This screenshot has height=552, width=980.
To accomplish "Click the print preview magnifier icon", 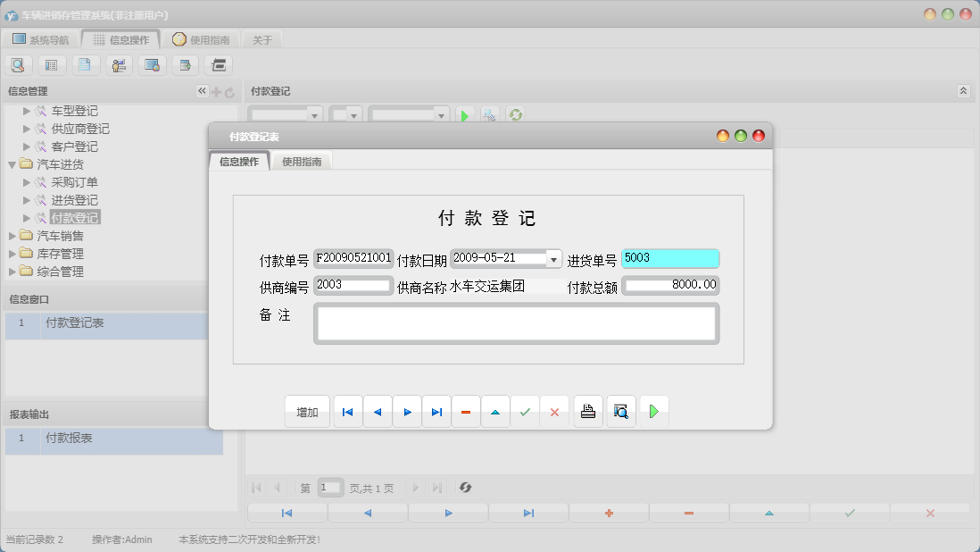I will click(620, 411).
